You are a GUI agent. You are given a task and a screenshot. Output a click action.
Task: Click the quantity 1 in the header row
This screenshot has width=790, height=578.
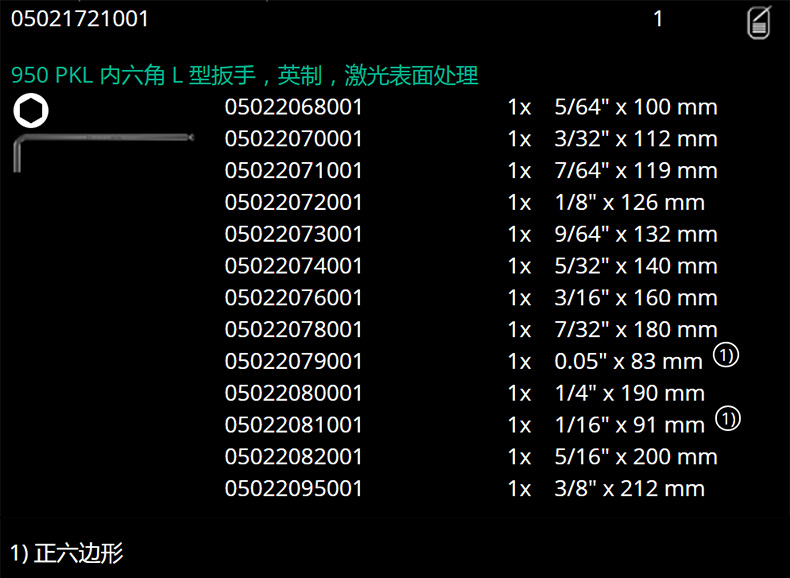click(658, 19)
